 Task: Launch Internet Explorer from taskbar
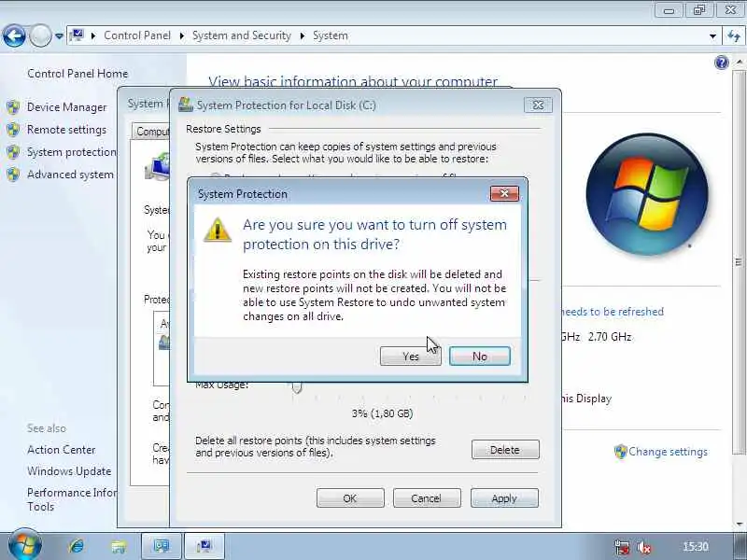coord(76,546)
